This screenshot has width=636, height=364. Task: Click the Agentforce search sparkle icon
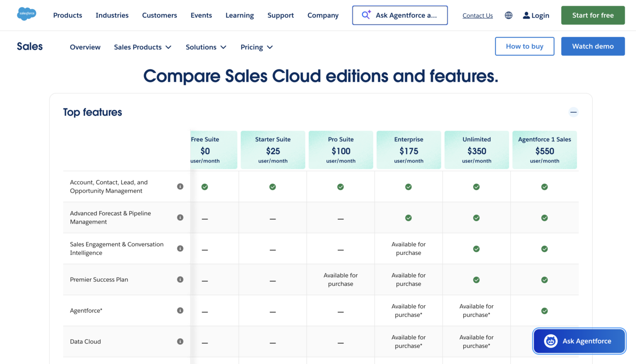point(366,15)
